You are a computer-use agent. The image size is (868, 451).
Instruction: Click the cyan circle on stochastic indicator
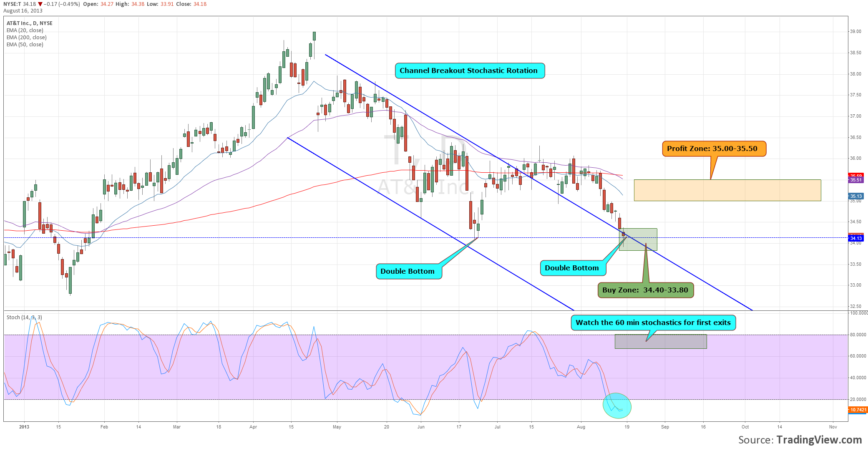pos(617,406)
